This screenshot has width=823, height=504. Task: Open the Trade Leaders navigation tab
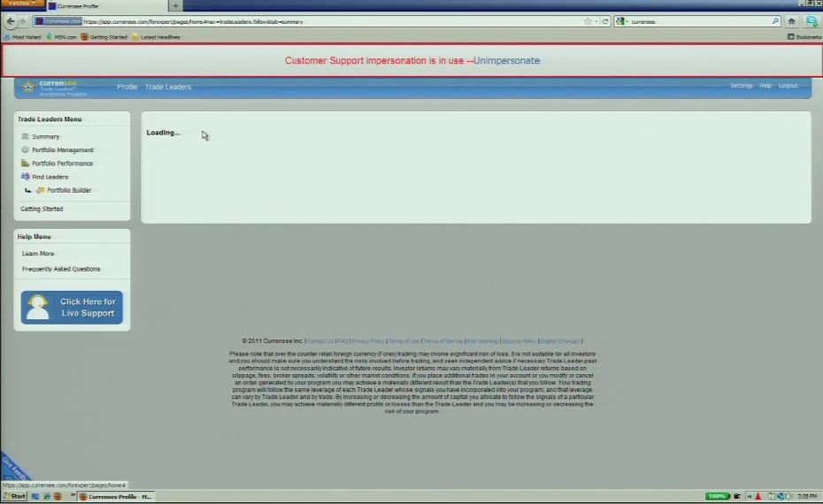point(168,87)
